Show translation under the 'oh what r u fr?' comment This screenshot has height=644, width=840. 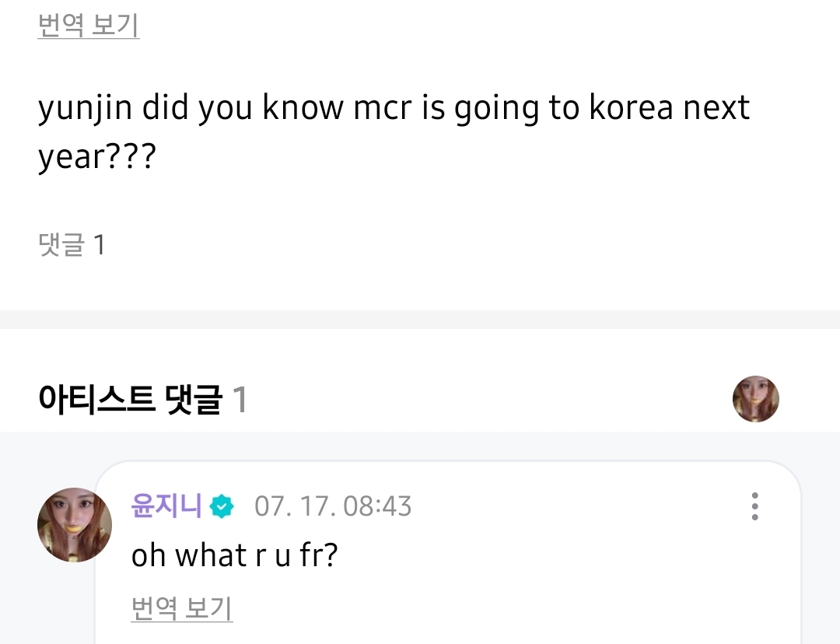click(182, 607)
